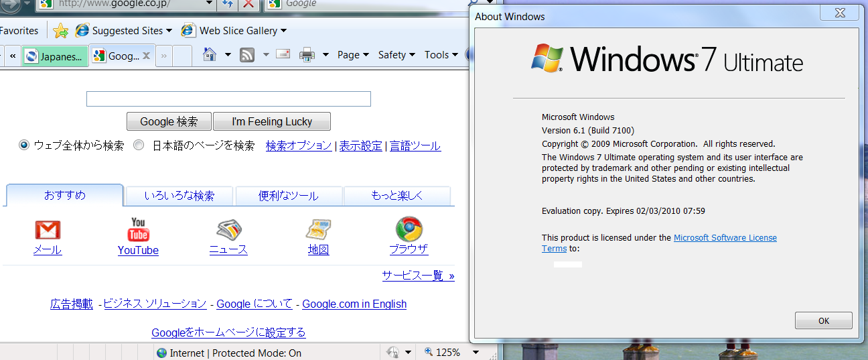Click the zoom magnifier icon in status bar
Viewport: 868px width, 360px height.
click(x=429, y=353)
